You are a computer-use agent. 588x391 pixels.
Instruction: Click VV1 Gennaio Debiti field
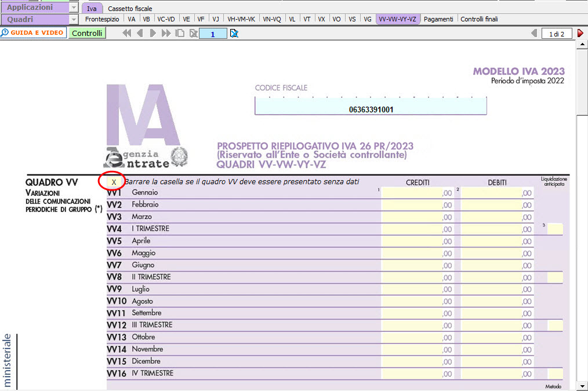(x=497, y=193)
